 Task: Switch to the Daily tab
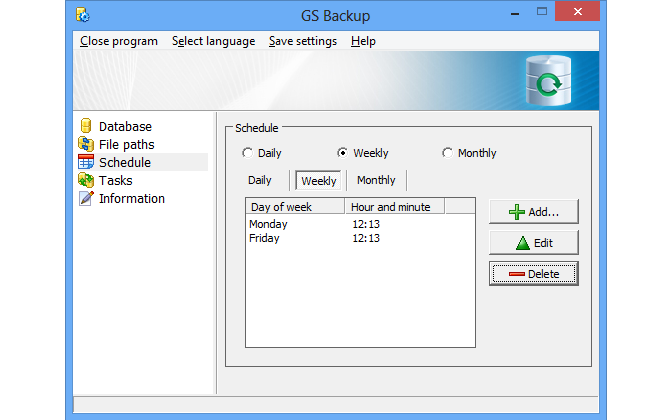click(260, 181)
